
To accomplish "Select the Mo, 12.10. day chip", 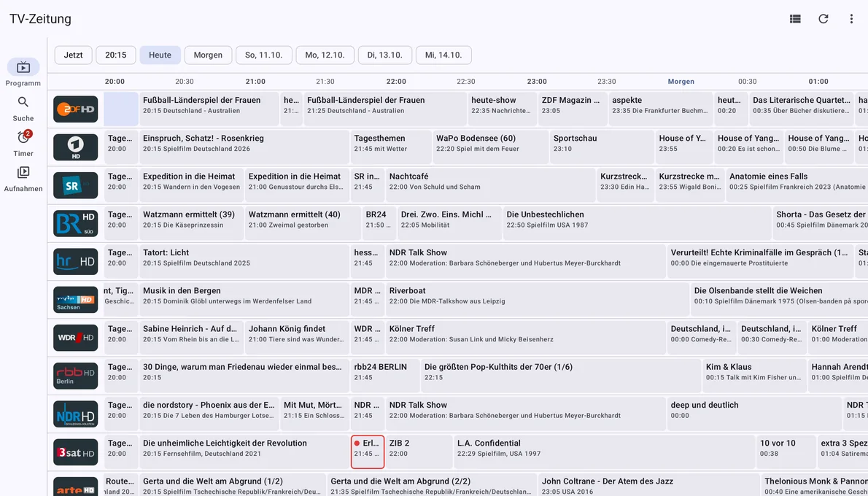I will coord(325,55).
